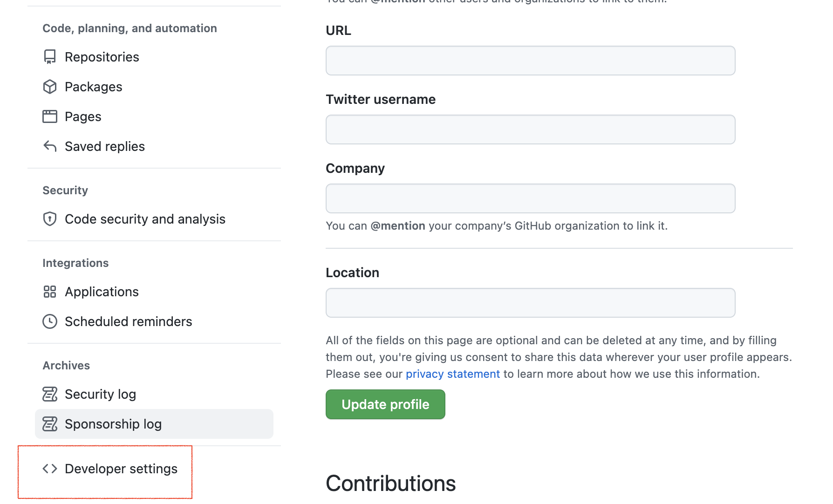The width and height of the screenshot is (833, 504).
Task: Focus the URL input field
Action: [x=530, y=61]
